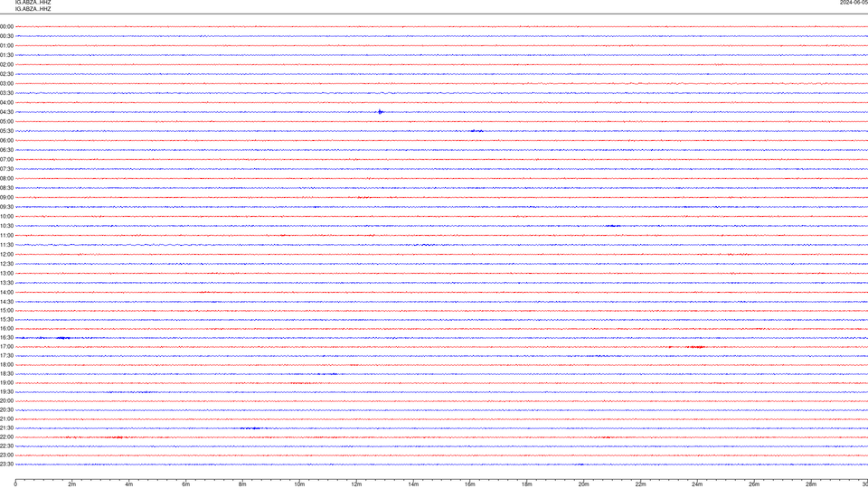Click the 03:00 time label
Image resolution: width=868 pixels, height=488 pixels.
pos(6,83)
